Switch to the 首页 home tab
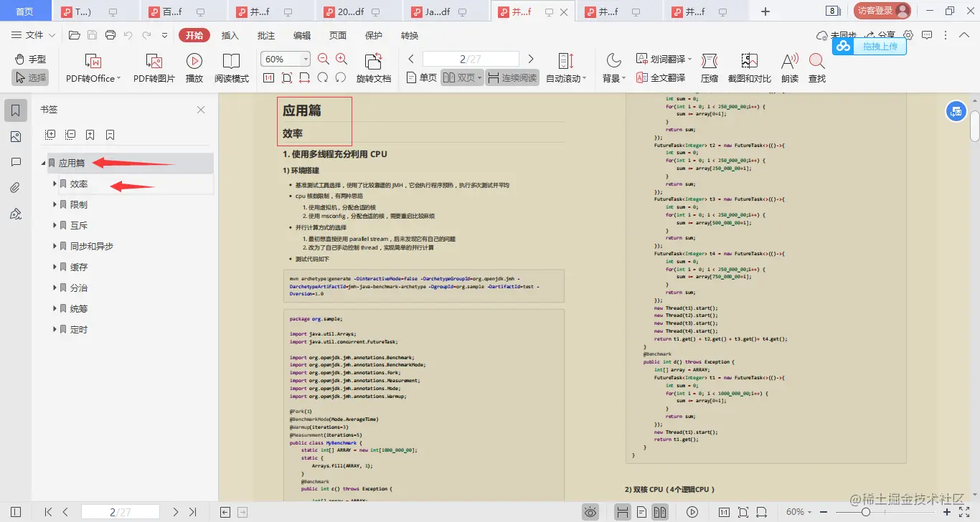This screenshot has height=522, width=980. pos(25,11)
